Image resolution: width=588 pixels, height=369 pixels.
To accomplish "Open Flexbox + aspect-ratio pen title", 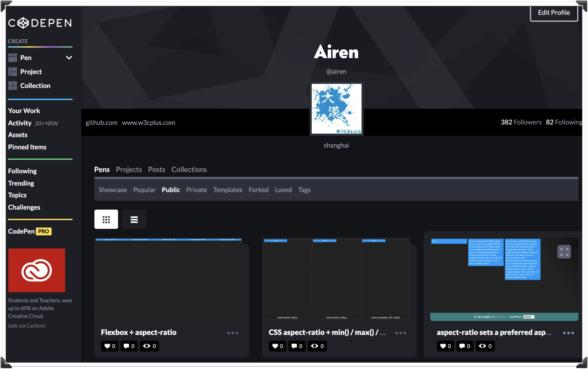I will [138, 333].
